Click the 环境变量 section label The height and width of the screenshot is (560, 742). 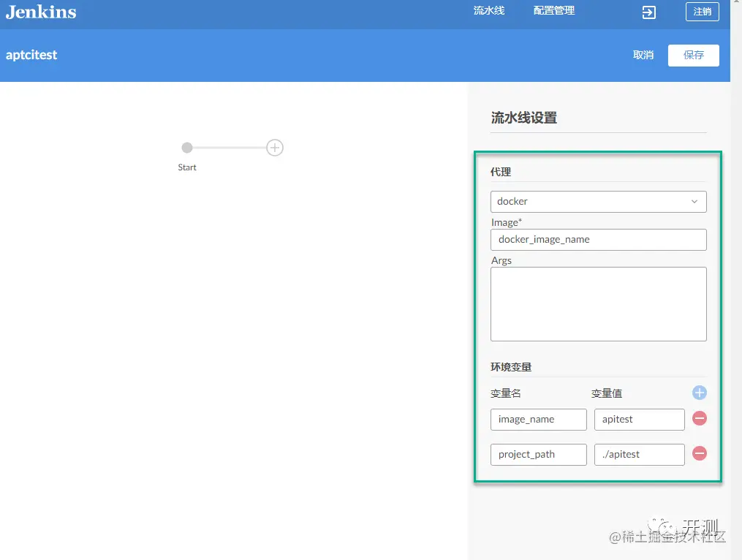click(x=511, y=367)
